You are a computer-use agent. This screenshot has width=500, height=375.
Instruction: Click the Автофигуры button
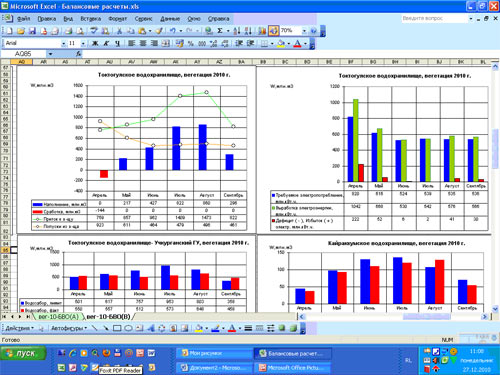(69, 328)
